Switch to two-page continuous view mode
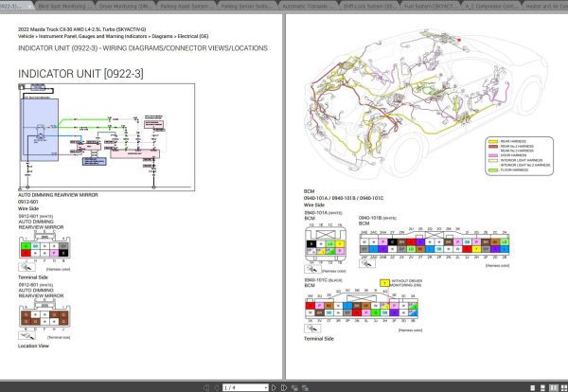Image resolution: width=568 pixels, height=392 pixels. click(x=564, y=387)
